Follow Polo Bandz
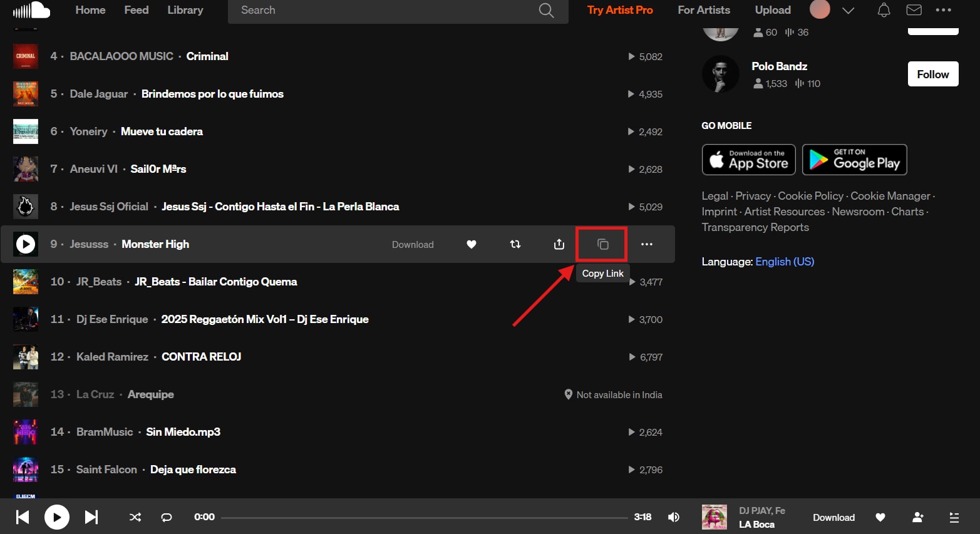 pyautogui.click(x=932, y=73)
